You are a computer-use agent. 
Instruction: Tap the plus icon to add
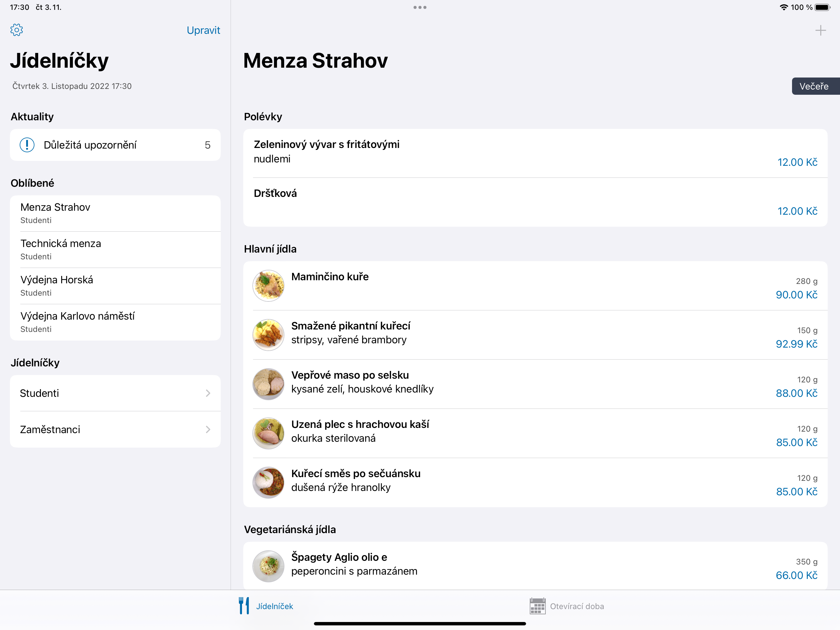coord(820,30)
